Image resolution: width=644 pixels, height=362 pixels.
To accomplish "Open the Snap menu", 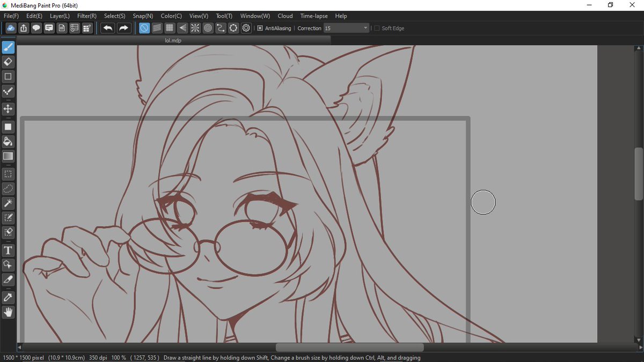I will [x=143, y=16].
